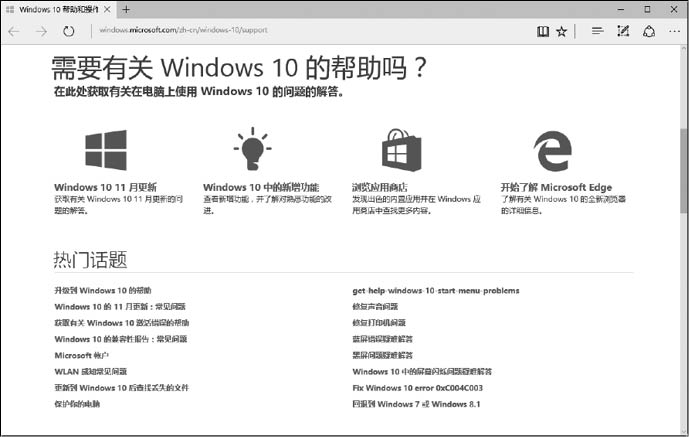Go back with the browser back arrow
The image size is (689, 437).
point(14,31)
